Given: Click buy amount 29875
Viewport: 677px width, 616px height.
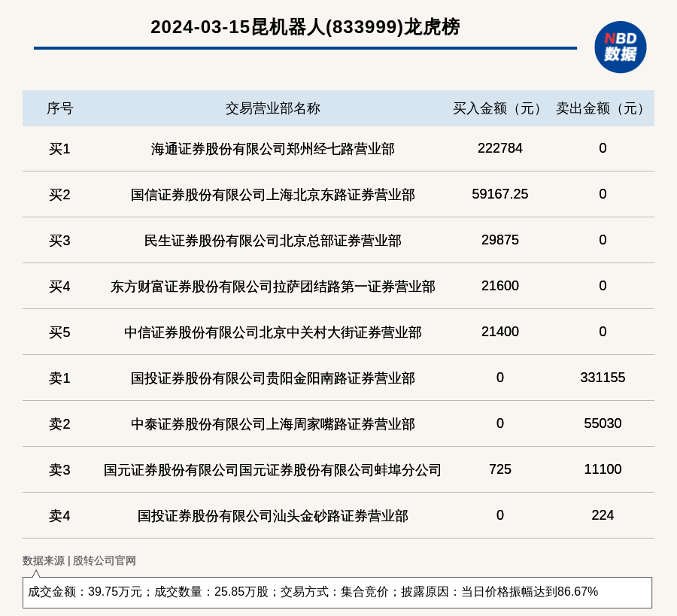Looking at the screenshot, I should [x=500, y=240].
